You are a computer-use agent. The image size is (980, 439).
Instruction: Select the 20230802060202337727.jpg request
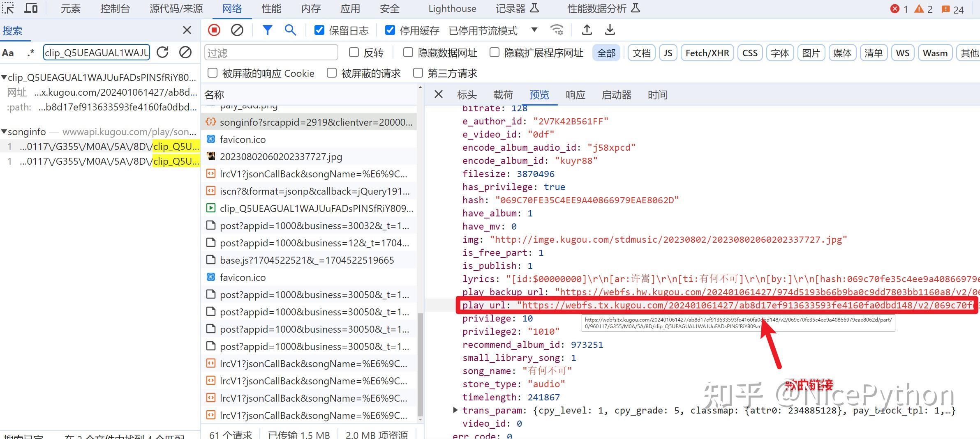coord(310,156)
